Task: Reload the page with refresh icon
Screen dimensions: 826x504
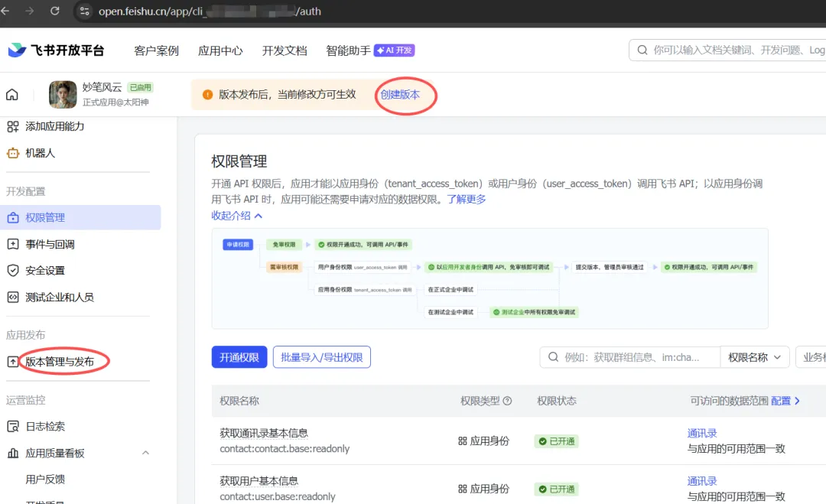Action: click(55, 11)
